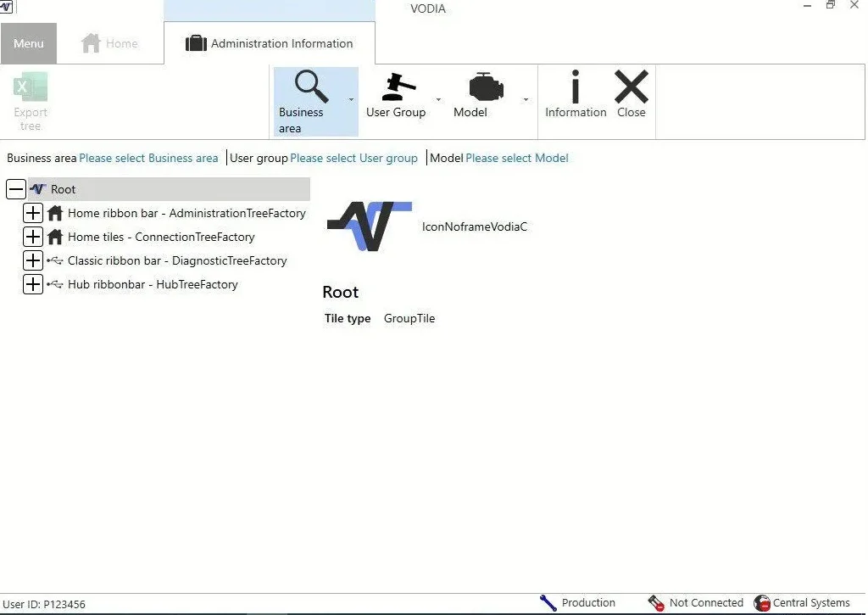
Task: Click the Not Connected status label
Action: (x=706, y=602)
